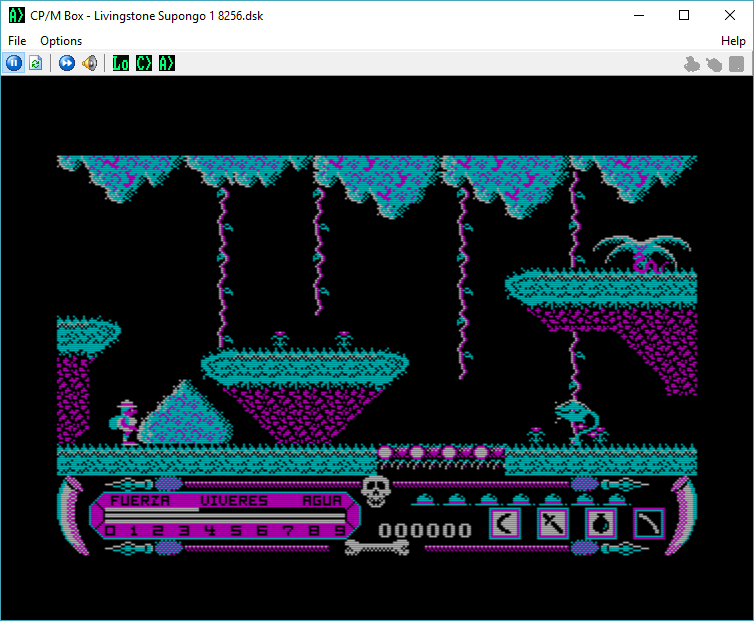Click the carnivorous plant enemy sprite
The height and width of the screenshot is (621, 754).
tap(578, 421)
